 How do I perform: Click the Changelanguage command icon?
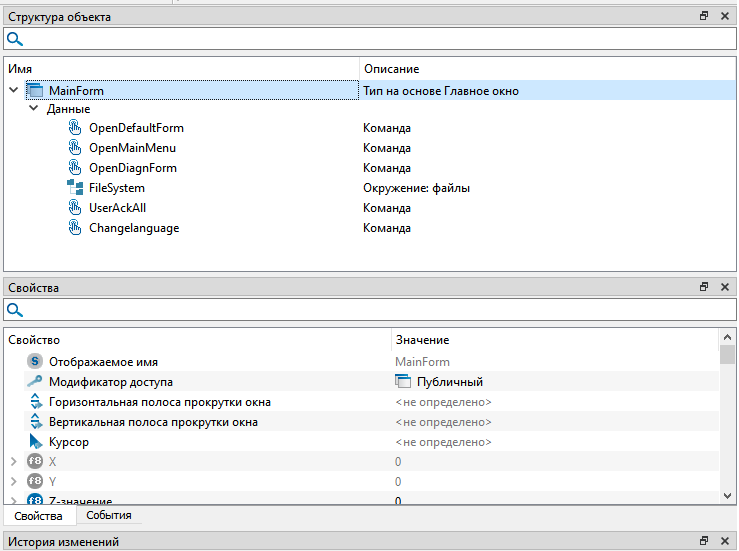(x=75, y=228)
